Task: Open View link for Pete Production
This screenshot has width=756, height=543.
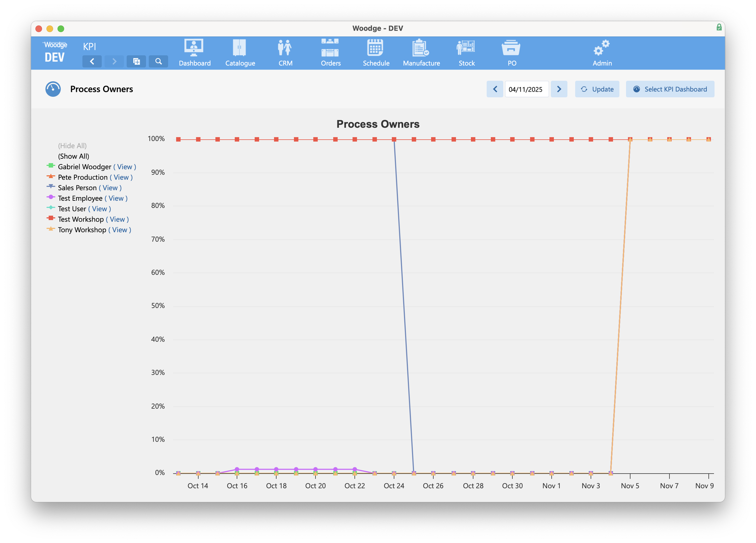Action: (x=121, y=177)
